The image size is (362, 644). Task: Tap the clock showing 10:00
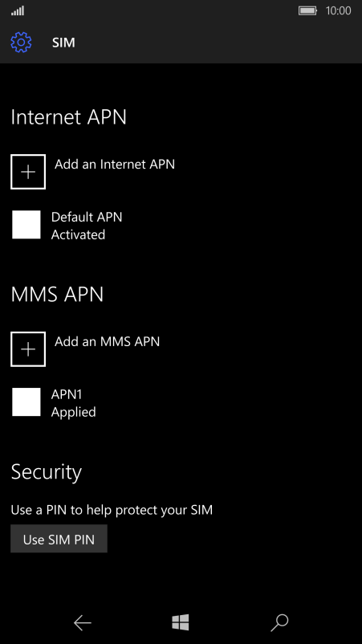pos(338,10)
